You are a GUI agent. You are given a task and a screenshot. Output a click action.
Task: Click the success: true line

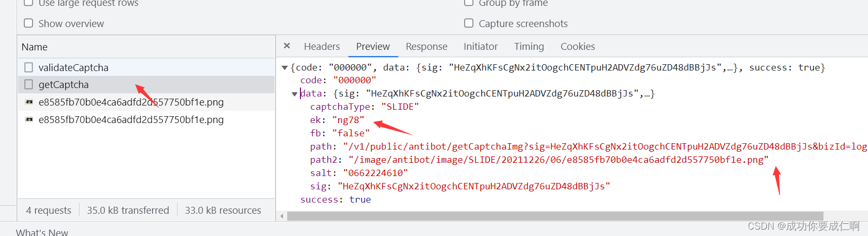coord(335,199)
